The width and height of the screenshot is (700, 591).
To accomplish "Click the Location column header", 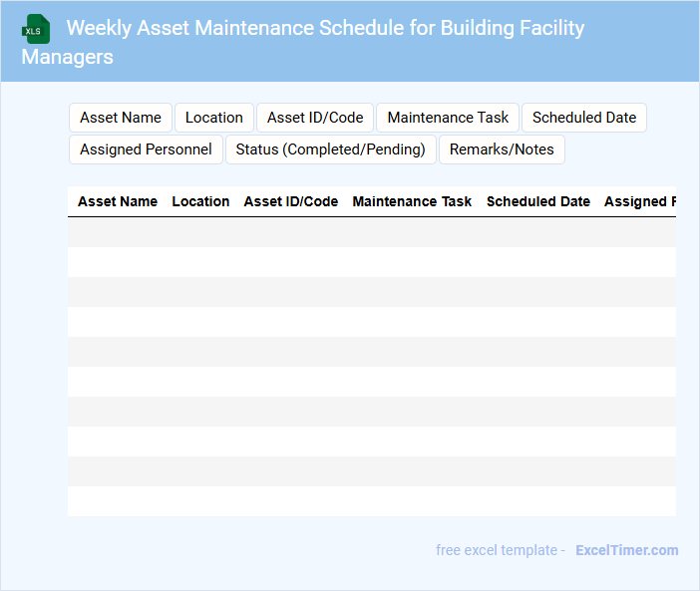I will pyautogui.click(x=200, y=201).
